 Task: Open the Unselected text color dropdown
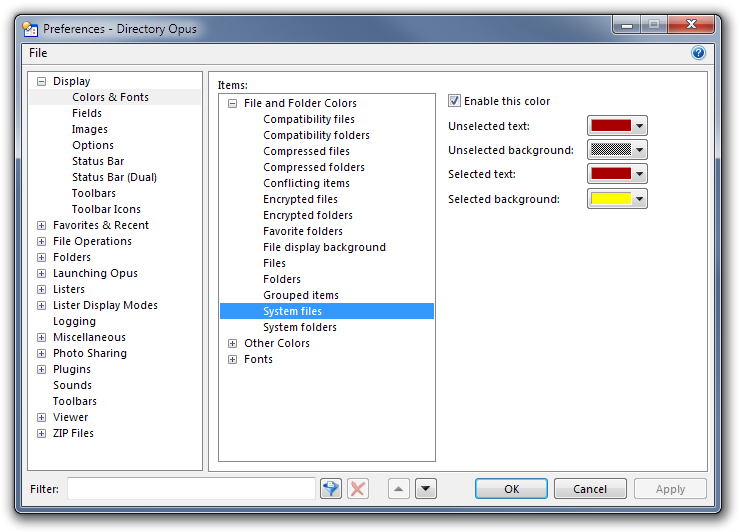tap(639, 126)
